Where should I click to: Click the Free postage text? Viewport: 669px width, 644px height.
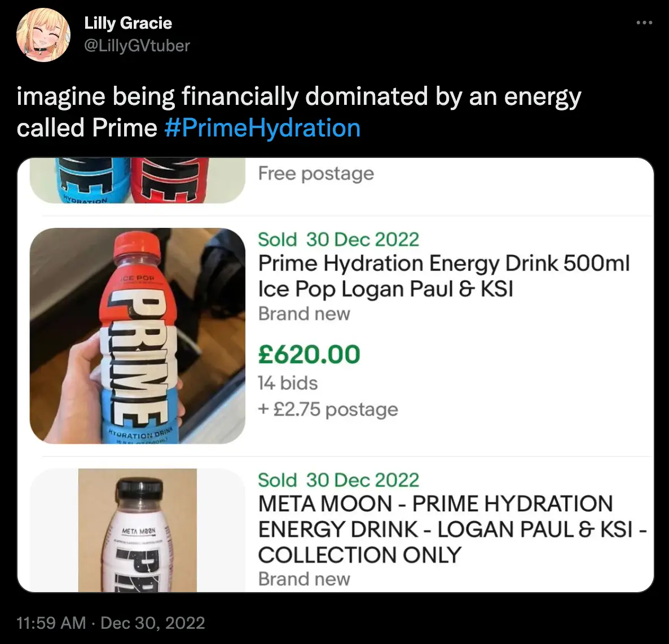pos(315,173)
